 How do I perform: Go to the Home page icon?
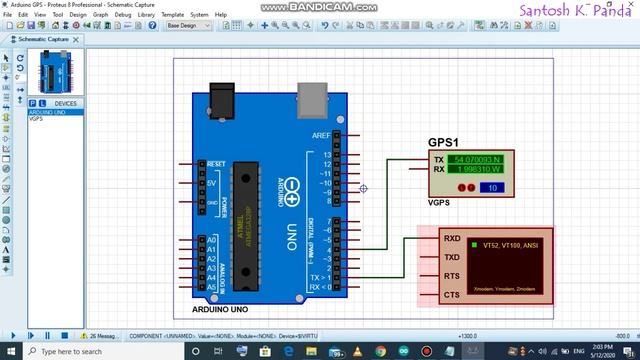[55, 25]
